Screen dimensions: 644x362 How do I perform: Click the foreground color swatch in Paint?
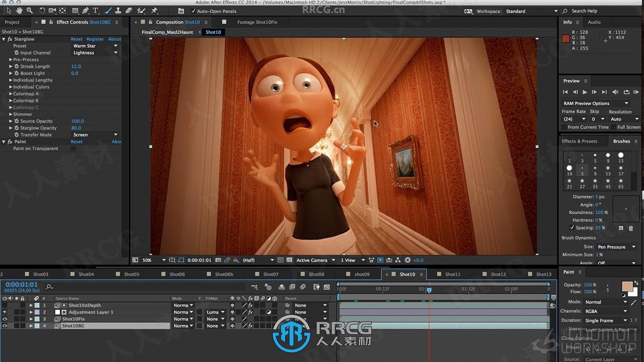(x=627, y=286)
